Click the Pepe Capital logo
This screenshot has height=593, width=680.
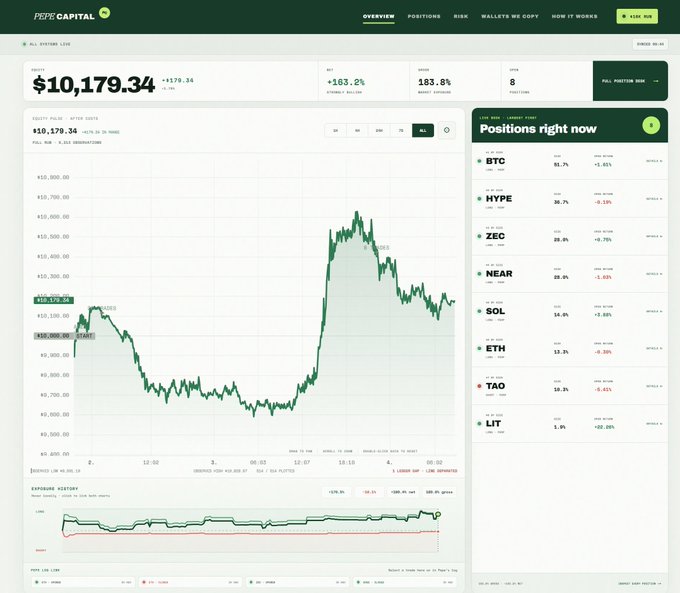(x=64, y=16)
